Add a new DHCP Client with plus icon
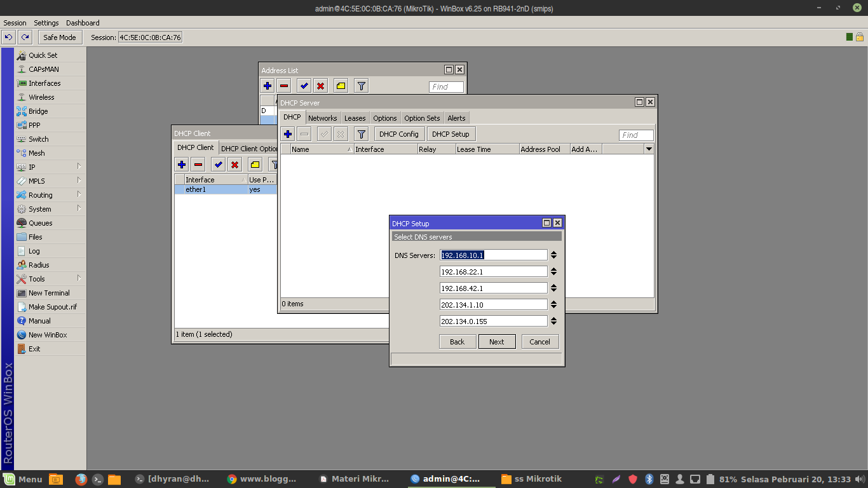The width and height of the screenshot is (868, 488). tap(182, 165)
